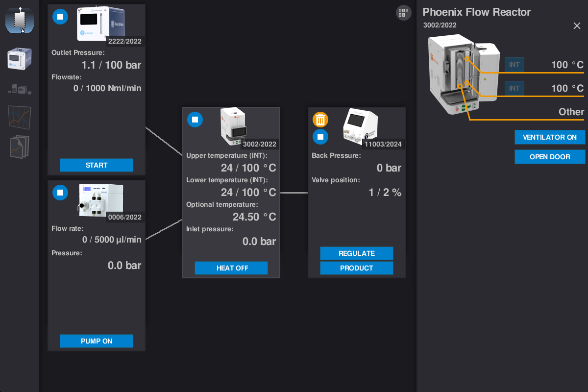Viewport: 588px width, 392px height.
Task: Close the Phoenix Flow Reactor panel
Action: (577, 26)
